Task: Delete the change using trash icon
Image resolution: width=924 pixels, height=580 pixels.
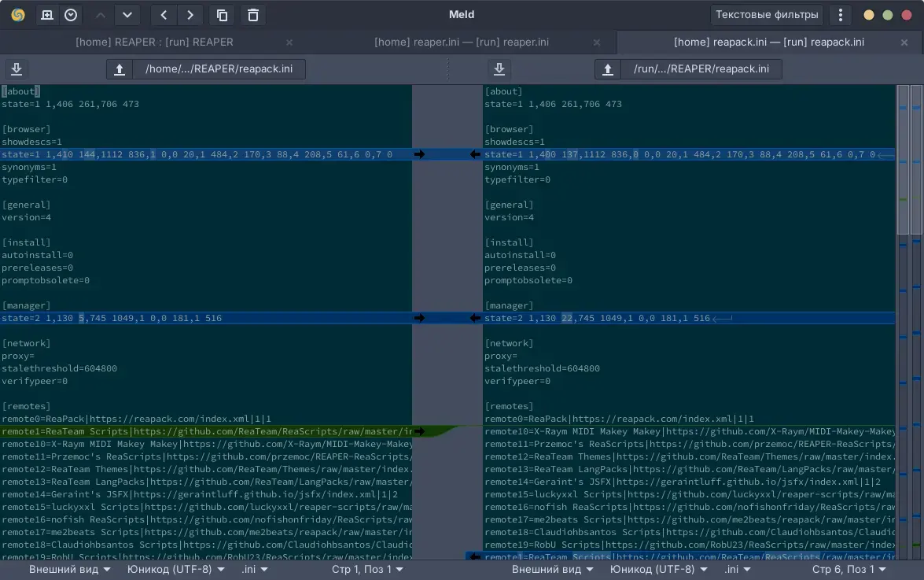Action: [252, 15]
